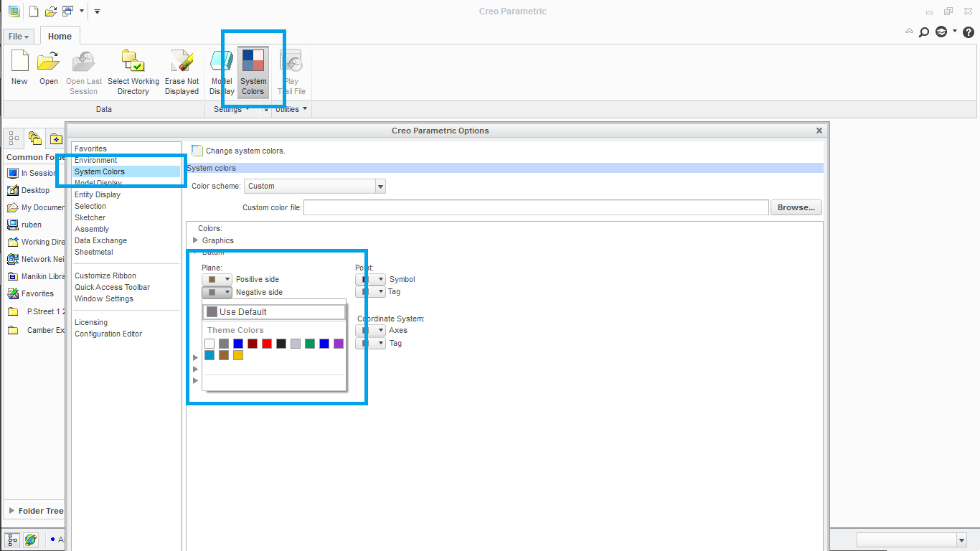Viewport: 980px width, 551px height.
Task: Select Environment in options list
Action: click(95, 160)
